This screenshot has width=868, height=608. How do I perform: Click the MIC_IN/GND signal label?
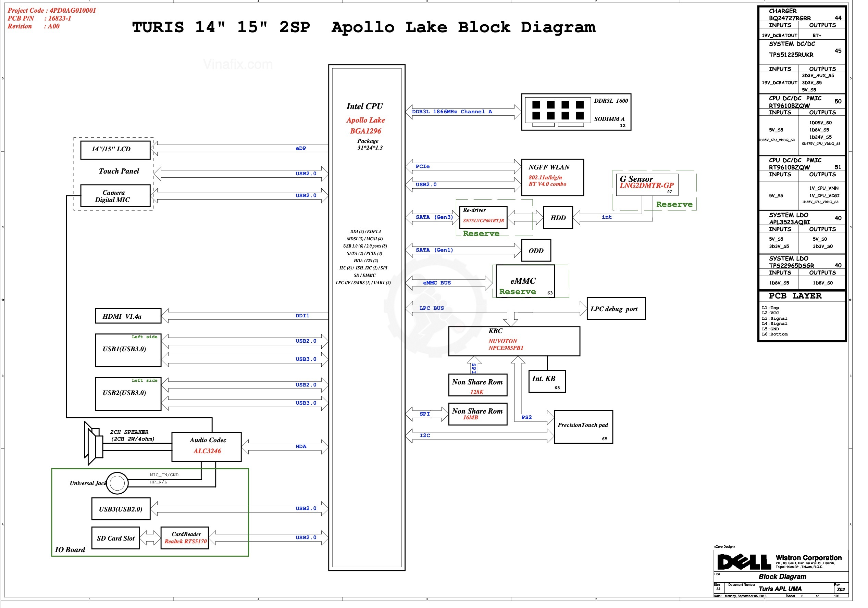point(164,474)
